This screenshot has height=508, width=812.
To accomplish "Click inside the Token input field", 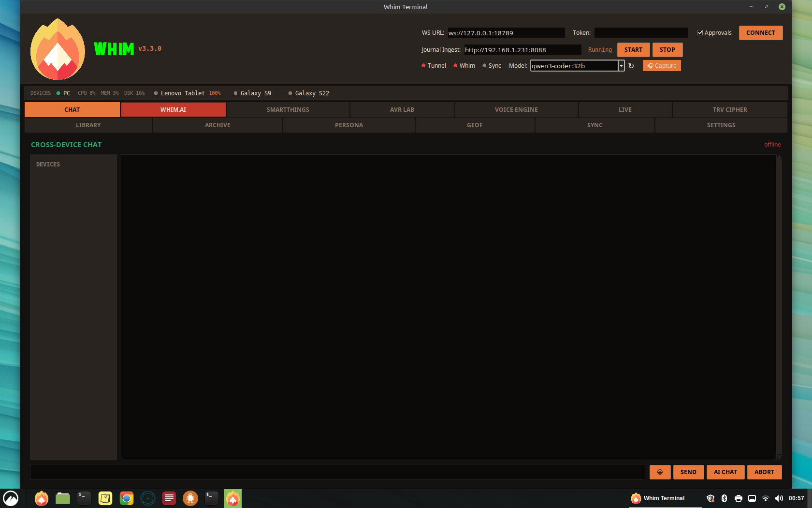I will (641, 32).
